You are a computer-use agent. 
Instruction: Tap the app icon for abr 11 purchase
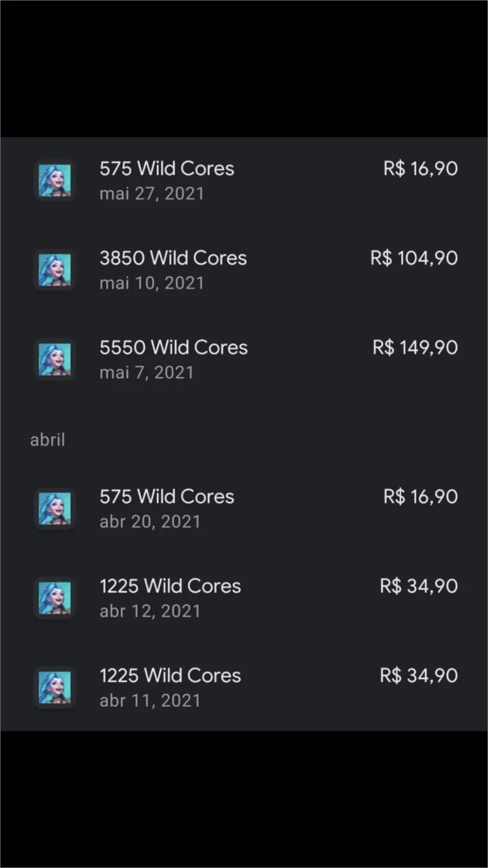55,688
